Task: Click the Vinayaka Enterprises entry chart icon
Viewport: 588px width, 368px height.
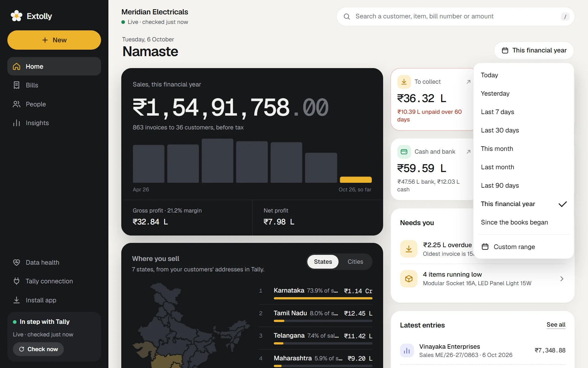Action: 407,351
